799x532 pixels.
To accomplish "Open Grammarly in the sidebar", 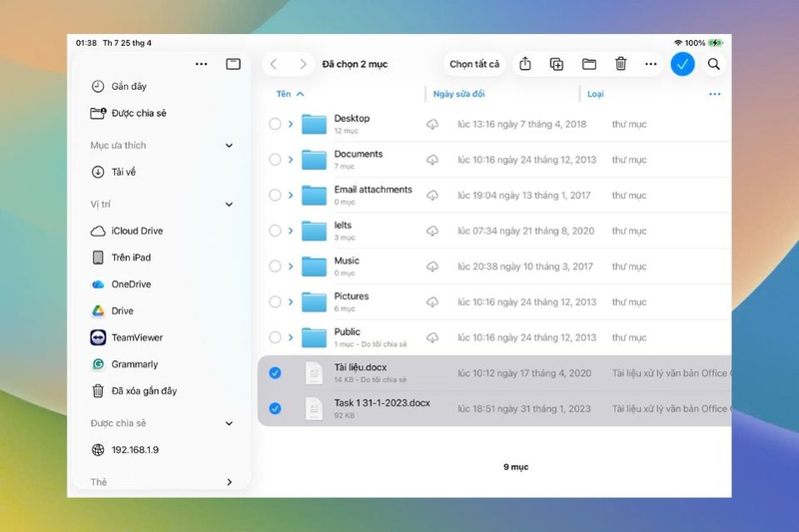I will (124, 364).
